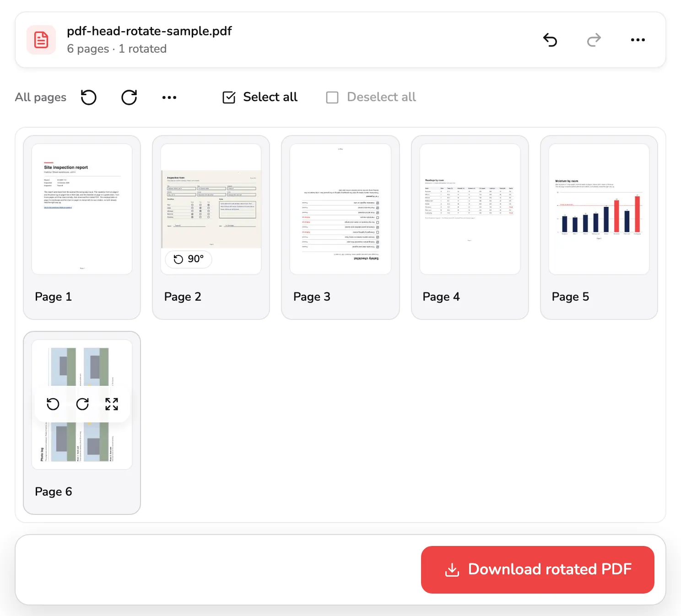
Task: Open the All pages more options menu
Action: (x=169, y=97)
